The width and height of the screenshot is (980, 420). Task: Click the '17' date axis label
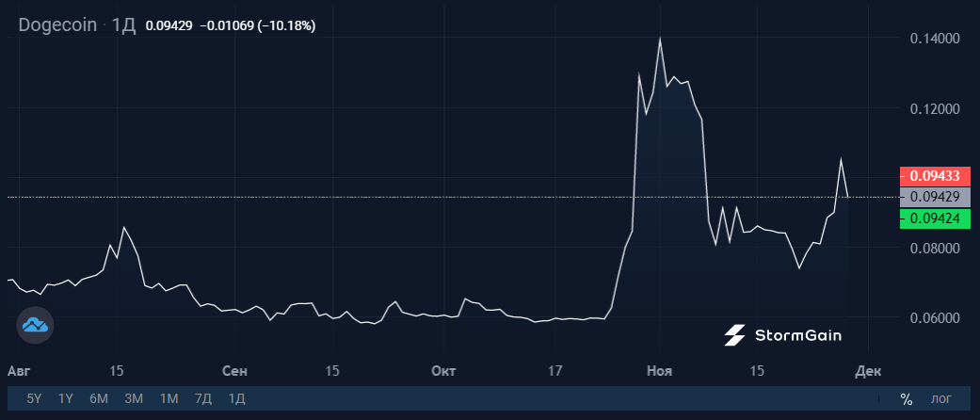pos(554,371)
